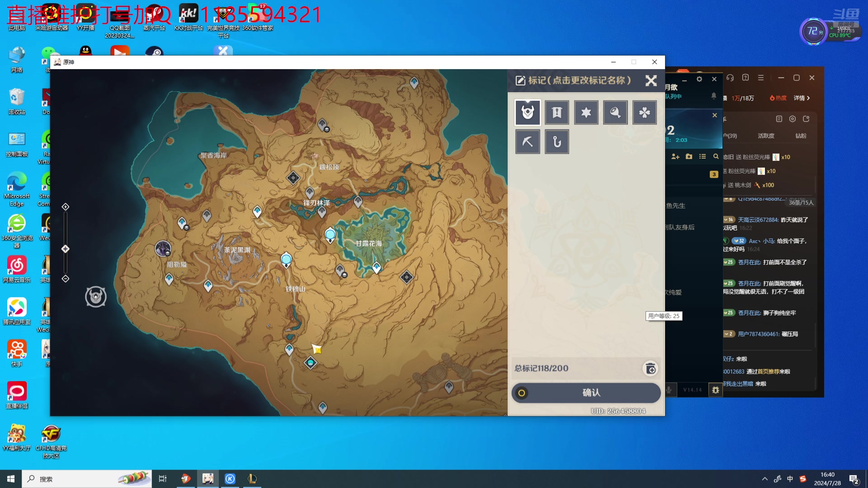
Task: Dismiss the queue timer 2:03 banner
Action: coord(715,115)
